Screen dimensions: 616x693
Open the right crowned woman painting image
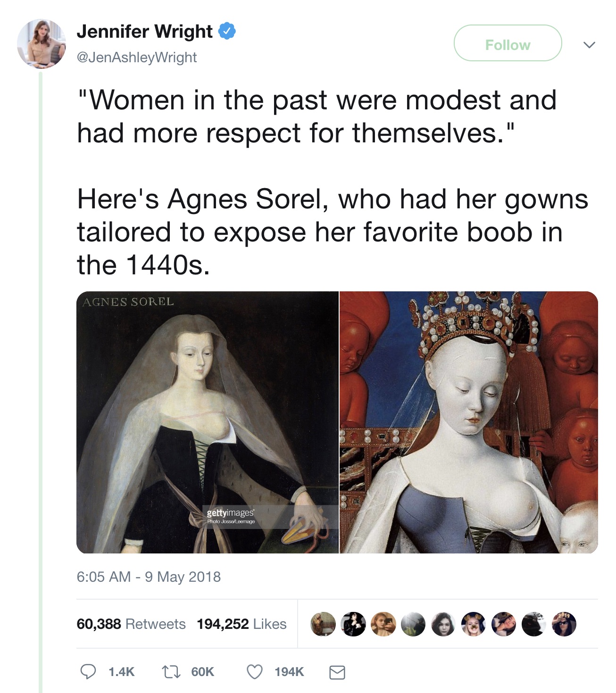(x=469, y=422)
